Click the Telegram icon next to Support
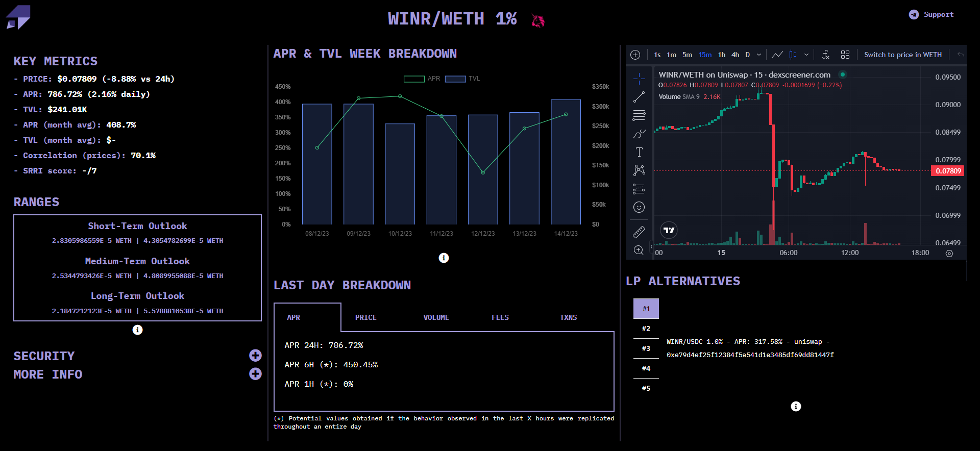This screenshot has width=980, height=451. coord(914,14)
